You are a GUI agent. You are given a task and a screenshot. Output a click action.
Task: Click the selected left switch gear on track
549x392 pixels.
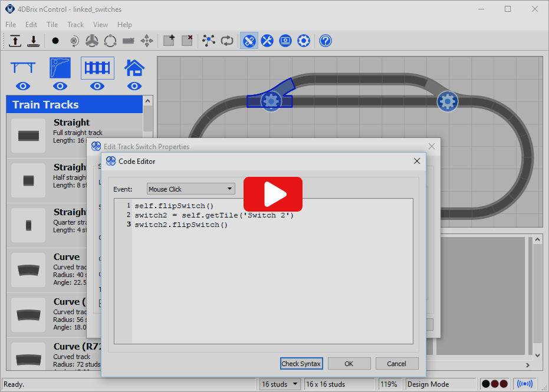coord(271,101)
